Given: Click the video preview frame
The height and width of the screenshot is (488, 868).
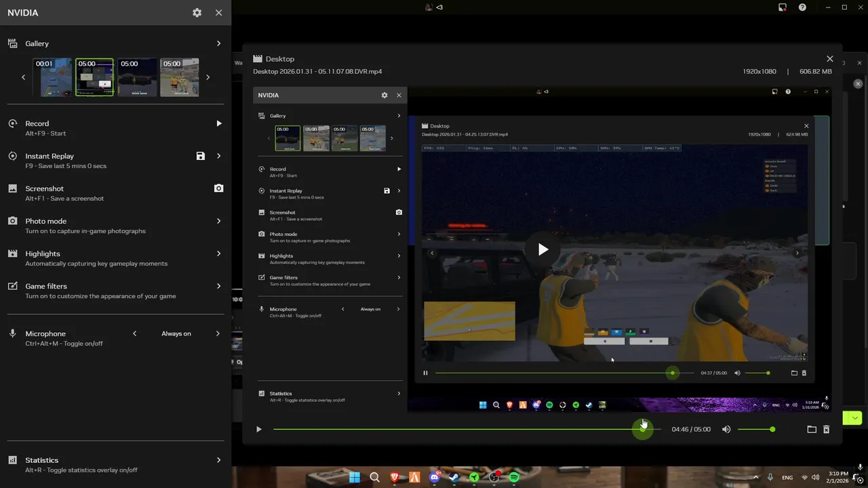Looking at the screenshot, I should click(542, 248).
